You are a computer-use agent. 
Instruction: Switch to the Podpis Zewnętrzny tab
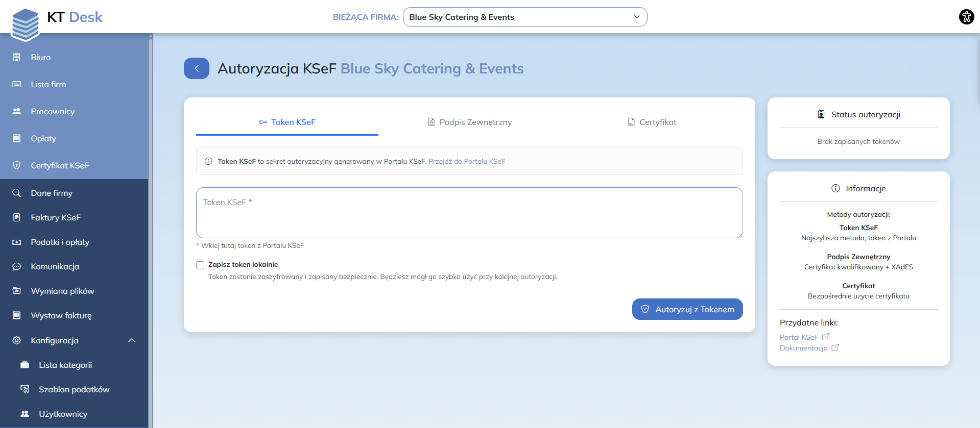coord(469,122)
